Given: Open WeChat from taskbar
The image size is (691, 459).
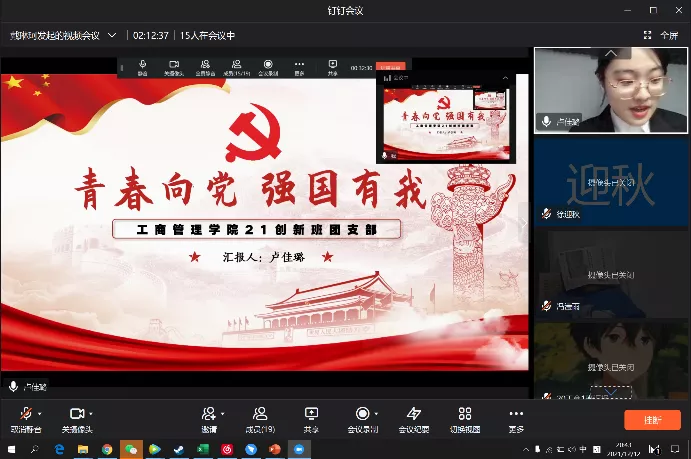Looking at the screenshot, I should tap(131, 449).
